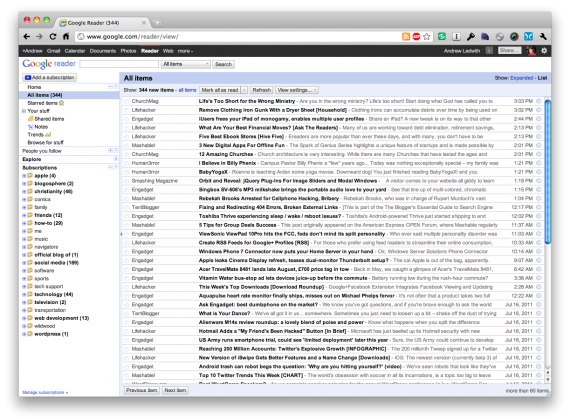The image size is (570, 419).
Task: Expand the how-to folder
Action: (x=24, y=223)
